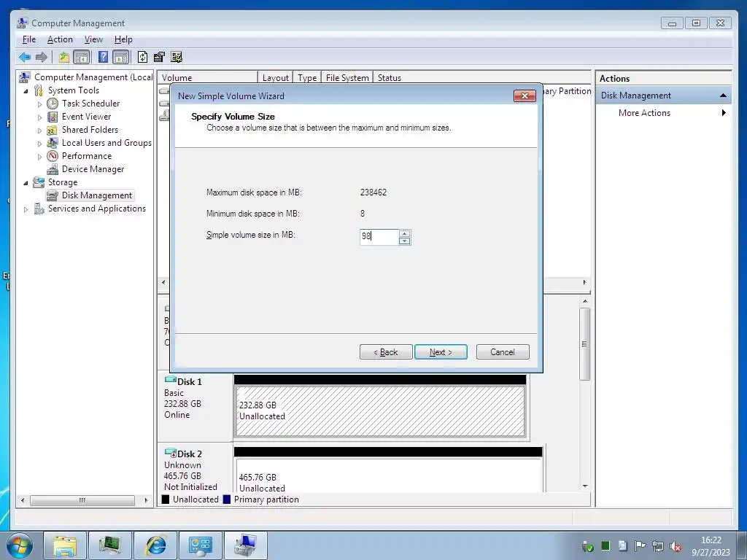This screenshot has height=560, width=747.
Task: Click the disk view vertical scrollbar thumb
Action: (584, 344)
